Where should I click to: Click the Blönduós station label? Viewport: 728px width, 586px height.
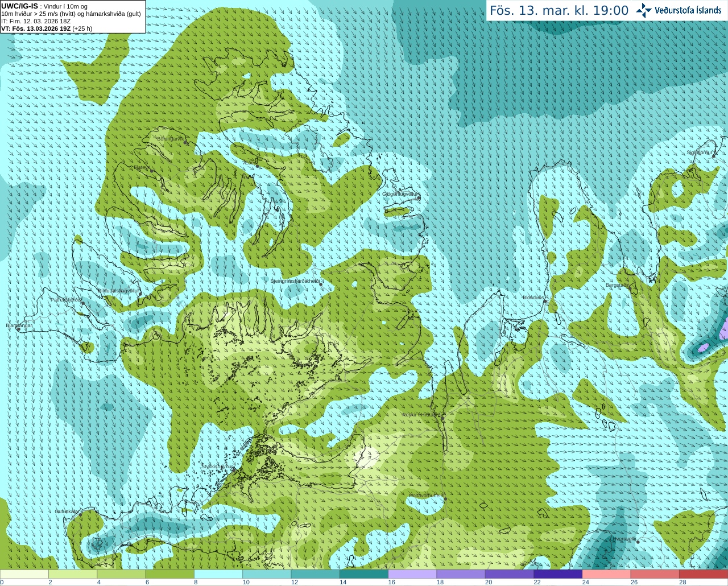533,298
